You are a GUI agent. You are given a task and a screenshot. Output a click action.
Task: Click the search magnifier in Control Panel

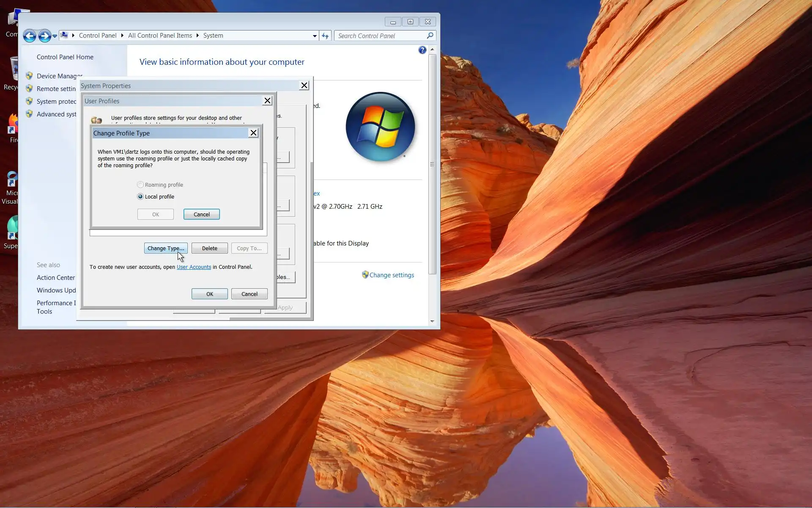(x=430, y=36)
